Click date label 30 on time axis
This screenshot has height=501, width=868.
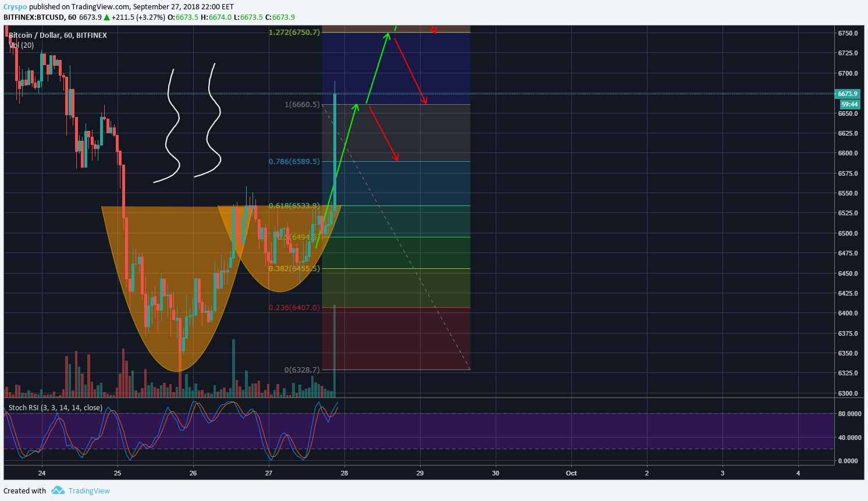pos(496,473)
